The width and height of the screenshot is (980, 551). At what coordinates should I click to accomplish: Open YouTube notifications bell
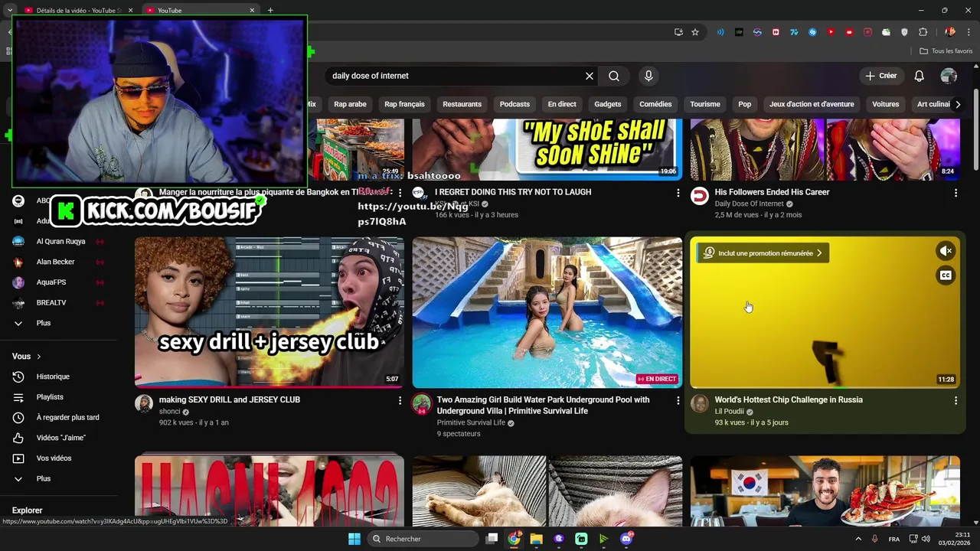[x=919, y=76]
